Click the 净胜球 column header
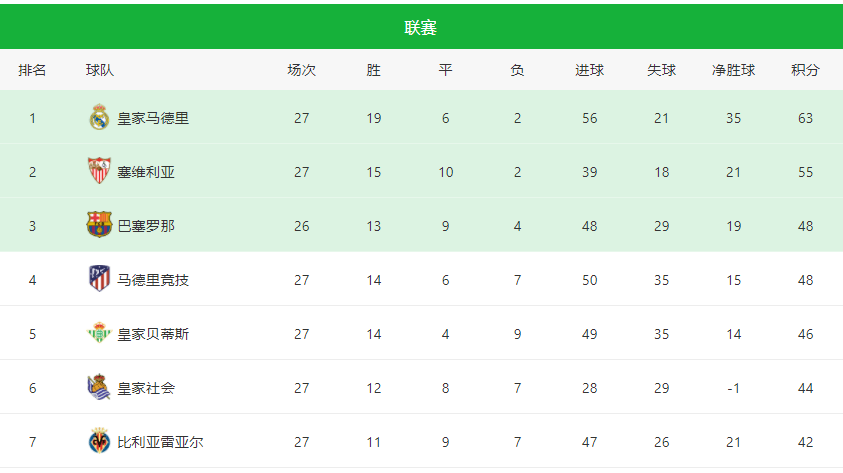This screenshot has height=473, width=843. point(733,70)
